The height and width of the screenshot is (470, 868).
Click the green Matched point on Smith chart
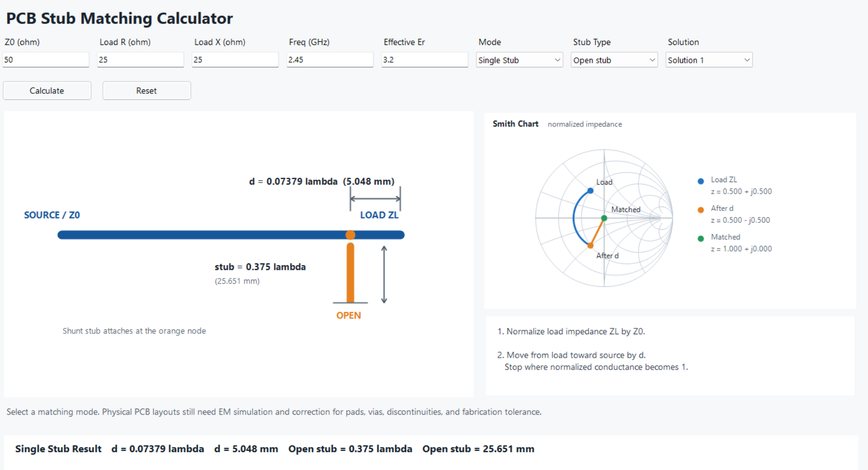604,218
